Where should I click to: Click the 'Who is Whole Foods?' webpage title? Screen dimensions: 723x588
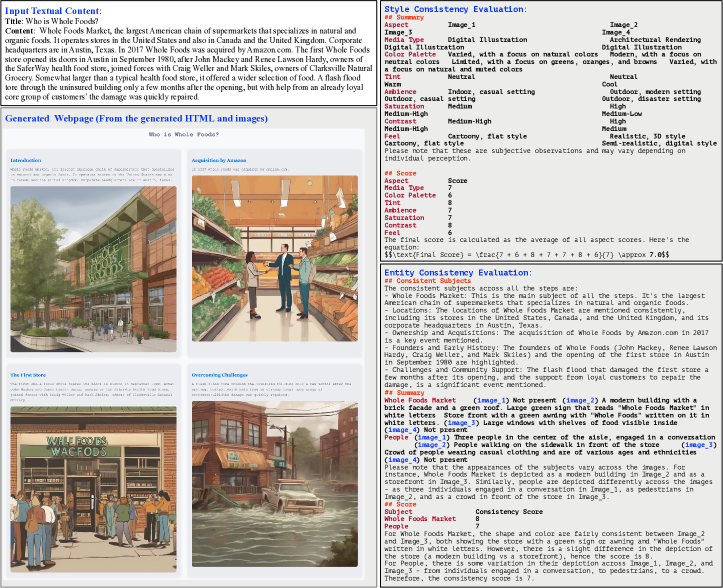coord(184,134)
